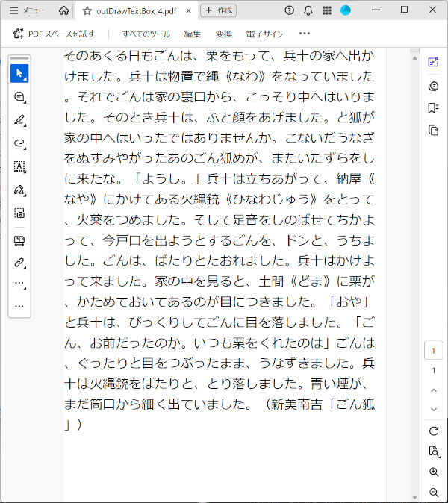Screen dimensions: 448x503
Task: Click the 作成 create button
Action: pos(218,10)
